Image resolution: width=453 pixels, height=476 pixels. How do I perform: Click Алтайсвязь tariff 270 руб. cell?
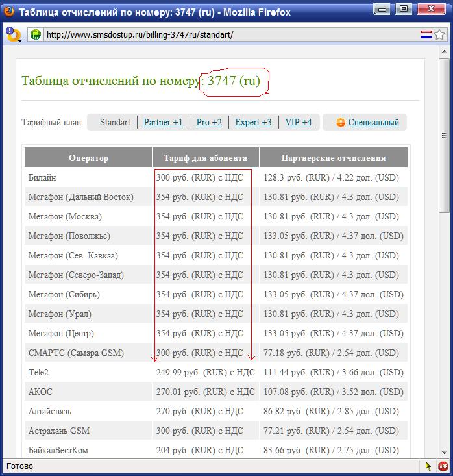[x=206, y=411]
